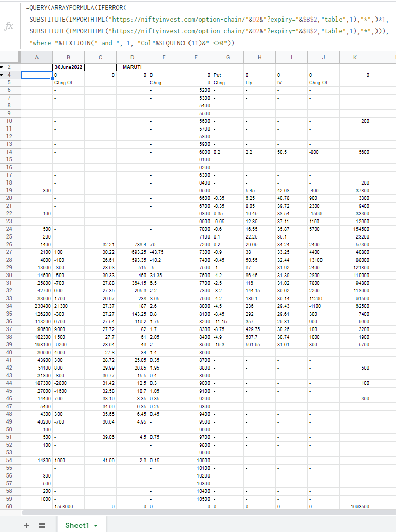Click cell with value 230400
The image size is (396, 532).
(x=37, y=306)
